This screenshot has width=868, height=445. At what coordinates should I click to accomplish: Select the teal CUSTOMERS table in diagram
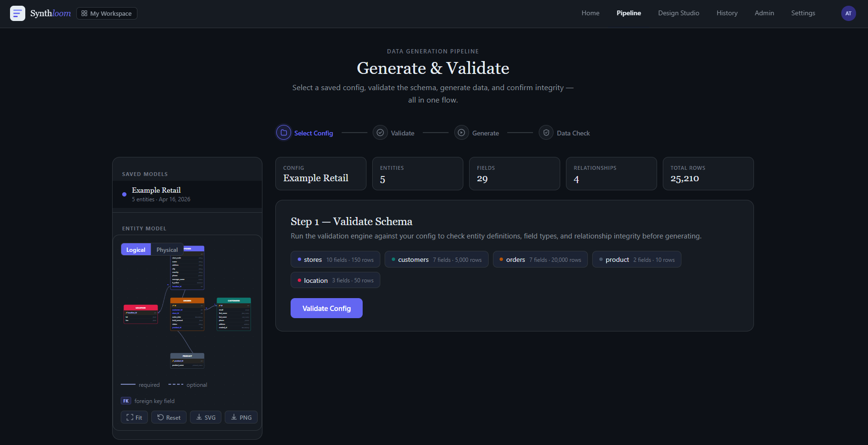[x=234, y=314]
